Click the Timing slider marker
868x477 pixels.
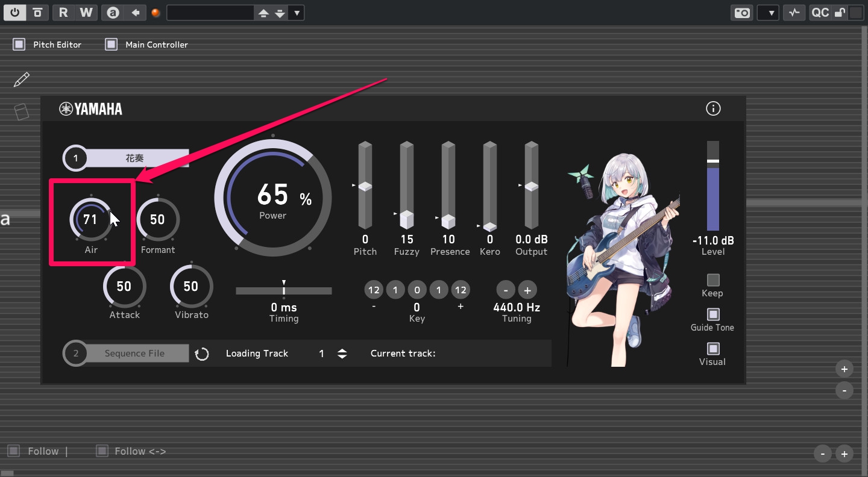(284, 287)
